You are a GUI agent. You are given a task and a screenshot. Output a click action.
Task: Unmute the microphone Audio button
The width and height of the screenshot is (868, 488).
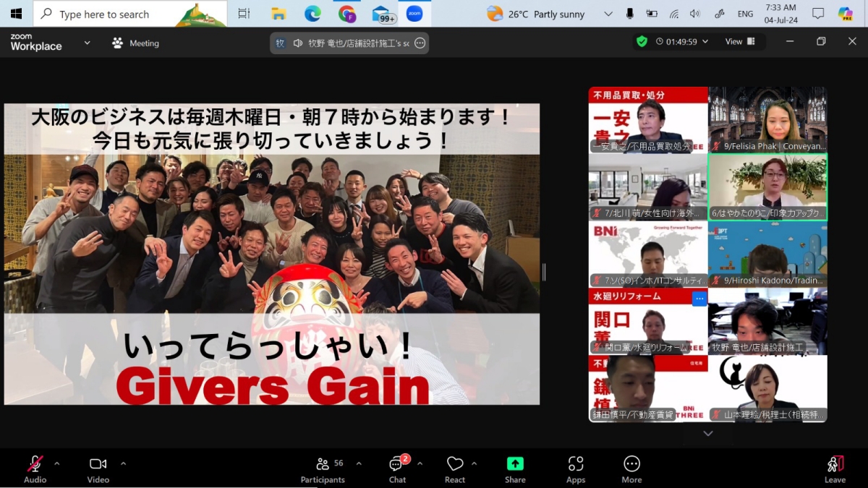[35, 468]
